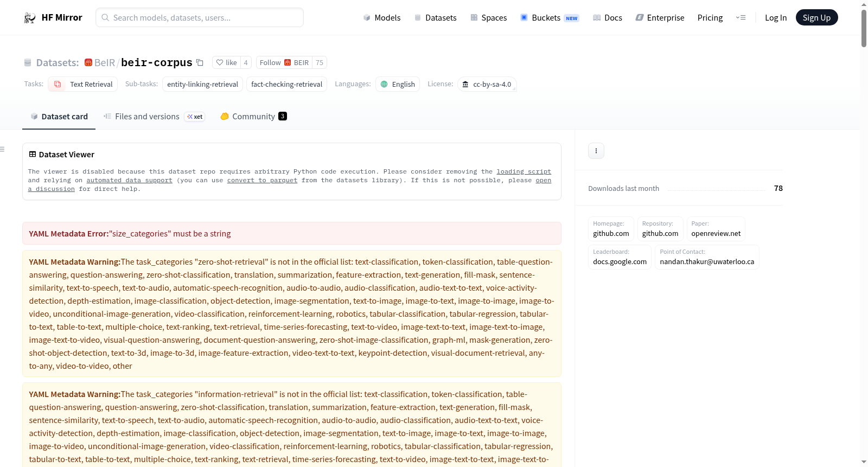
Task: Copy dataset name with the copy icon
Action: coord(200,62)
